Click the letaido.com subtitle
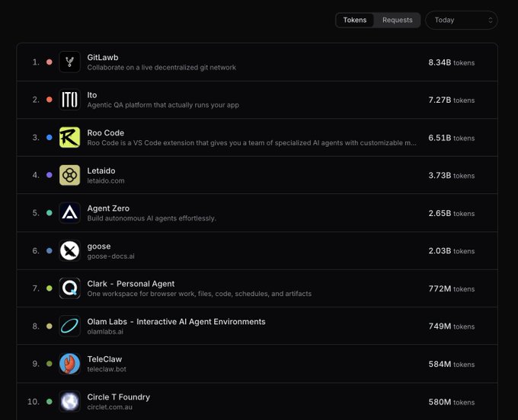The image size is (518, 420). (x=106, y=181)
